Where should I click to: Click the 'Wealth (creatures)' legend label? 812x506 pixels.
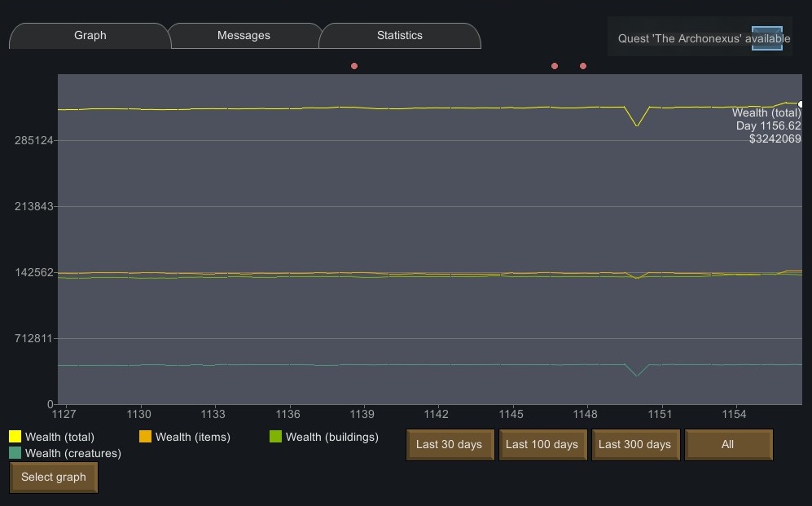[73, 453]
